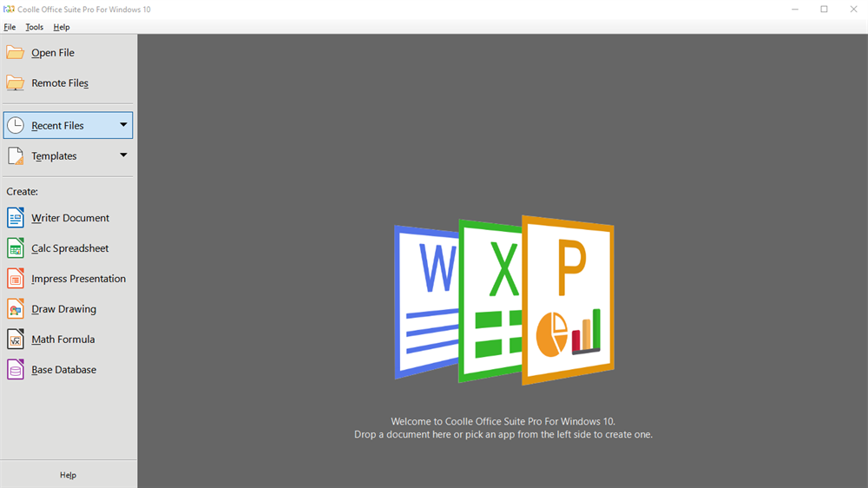Click the Recent Files label
This screenshot has width=868, height=488.
(x=57, y=126)
